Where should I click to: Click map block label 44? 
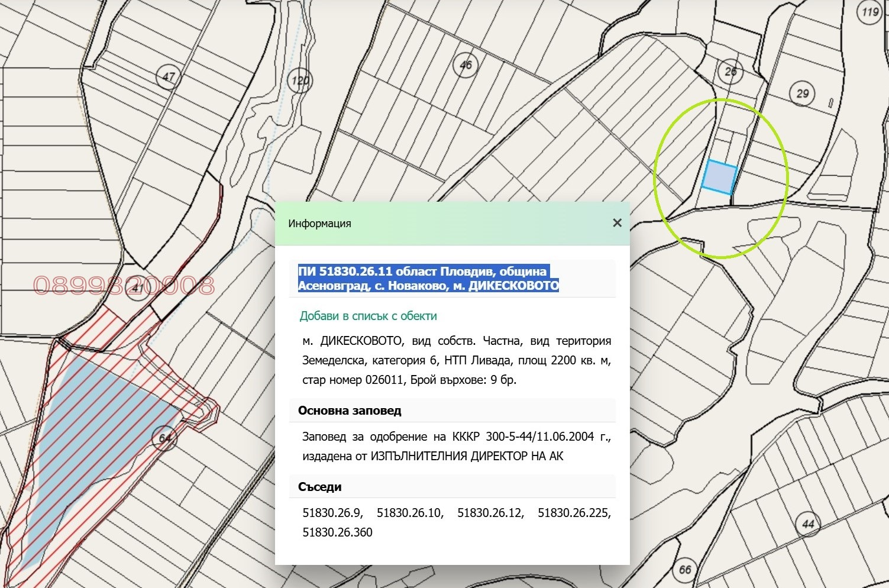pos(809,524)
